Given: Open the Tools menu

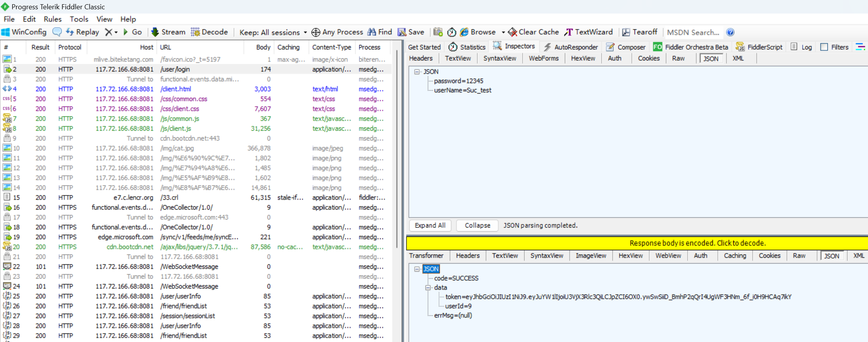Looking at the screenshot, I should tap(79, 19).
